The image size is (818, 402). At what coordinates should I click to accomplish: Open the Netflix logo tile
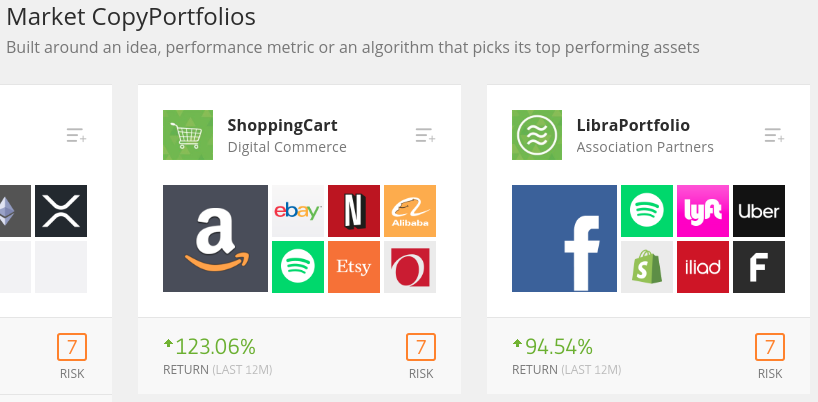tap(354, 211)
